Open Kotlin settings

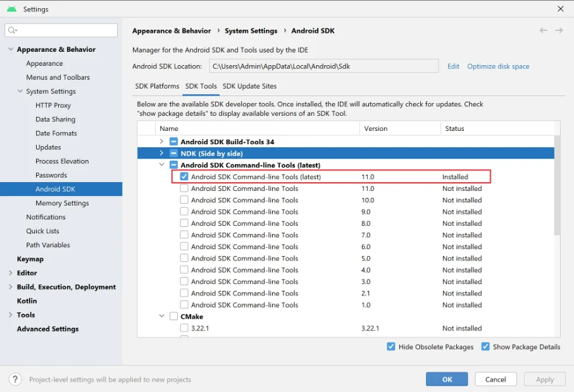coord(27,300)
